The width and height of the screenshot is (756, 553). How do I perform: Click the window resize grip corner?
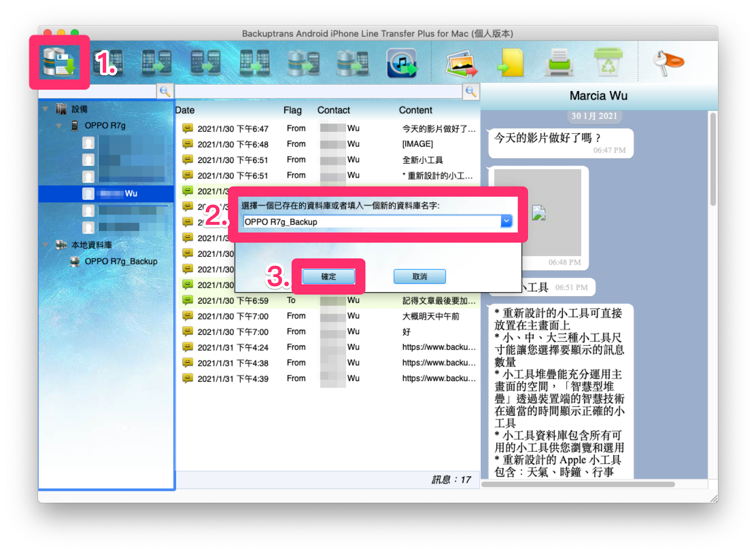(x=714, y=498)
